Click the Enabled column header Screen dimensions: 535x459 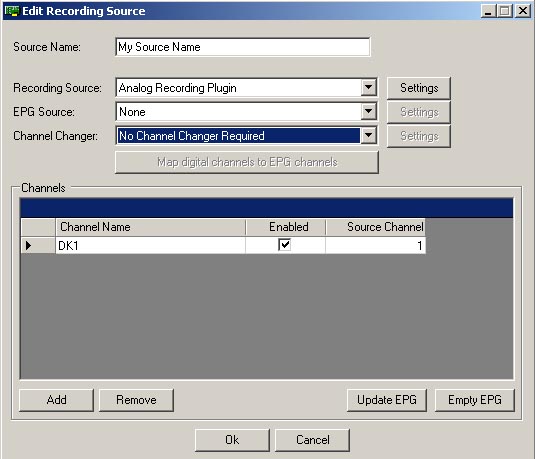tap(286, 227)
